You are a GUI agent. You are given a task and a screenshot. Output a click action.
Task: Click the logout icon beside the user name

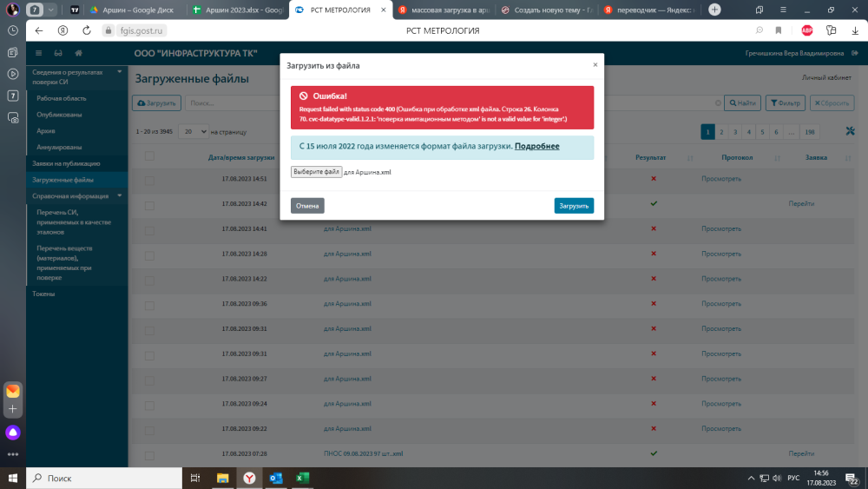(x=855, y=53)
